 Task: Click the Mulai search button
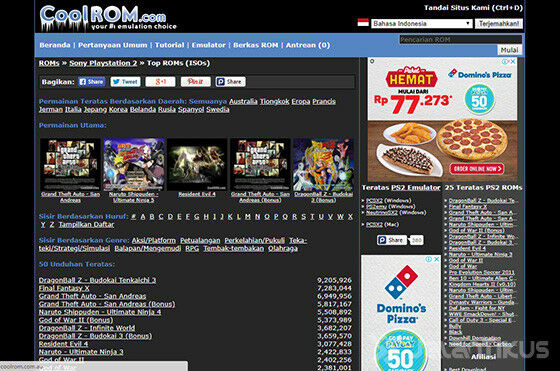509,50
